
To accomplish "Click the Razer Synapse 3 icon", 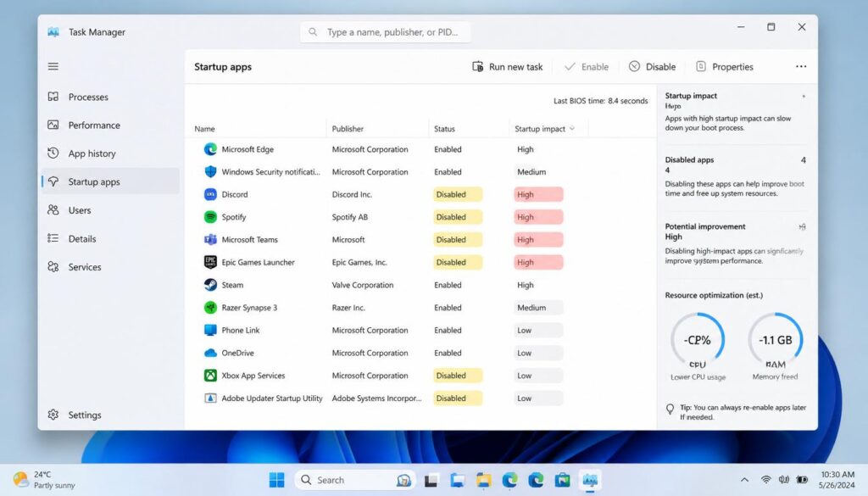I will point(210,307).
